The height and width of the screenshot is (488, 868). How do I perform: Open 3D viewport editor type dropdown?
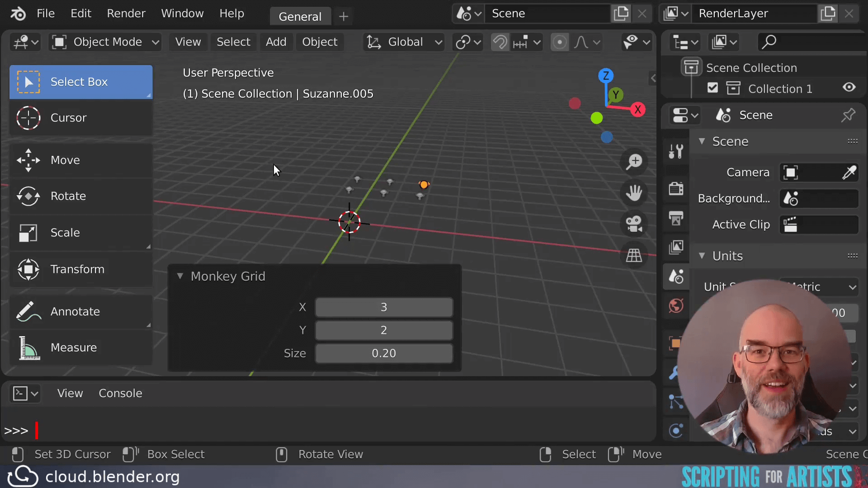[25, 42]
